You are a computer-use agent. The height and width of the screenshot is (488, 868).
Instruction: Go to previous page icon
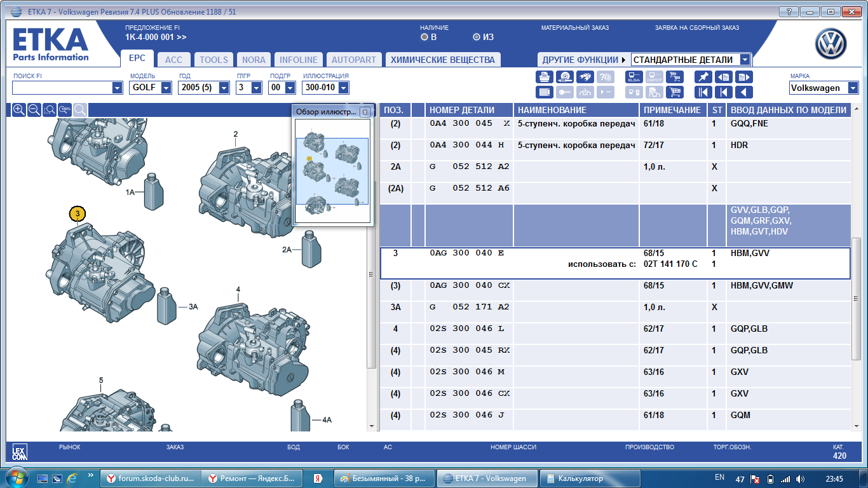723,77
